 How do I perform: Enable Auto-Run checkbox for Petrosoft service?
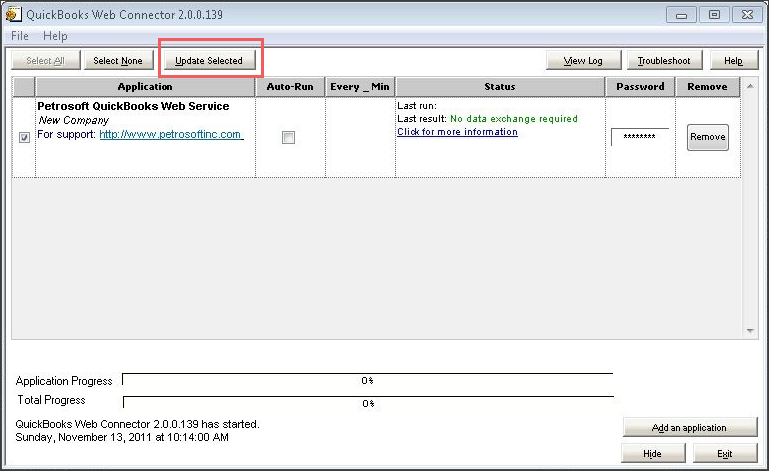[288, 137]
